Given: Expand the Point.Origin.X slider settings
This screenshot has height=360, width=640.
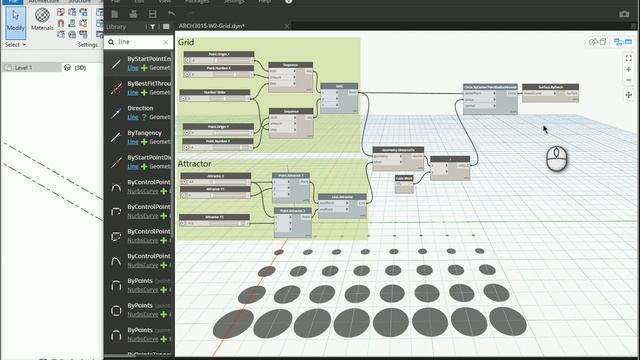Looking at the screenshot, I should (187, 60).
